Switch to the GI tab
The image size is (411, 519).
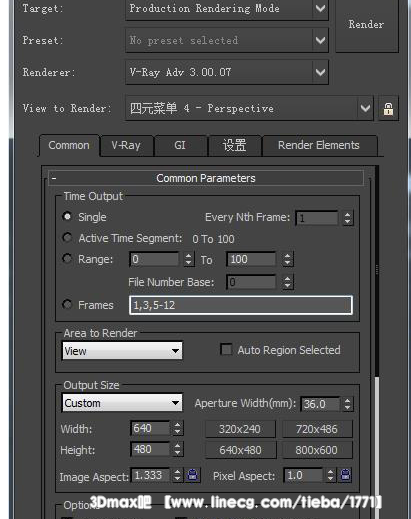[x=180, y=145]
